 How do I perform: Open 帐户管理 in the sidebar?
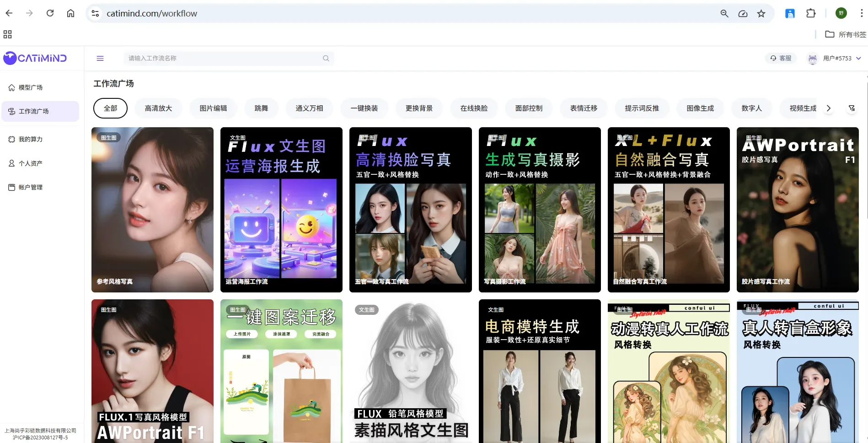pos(31,187)
